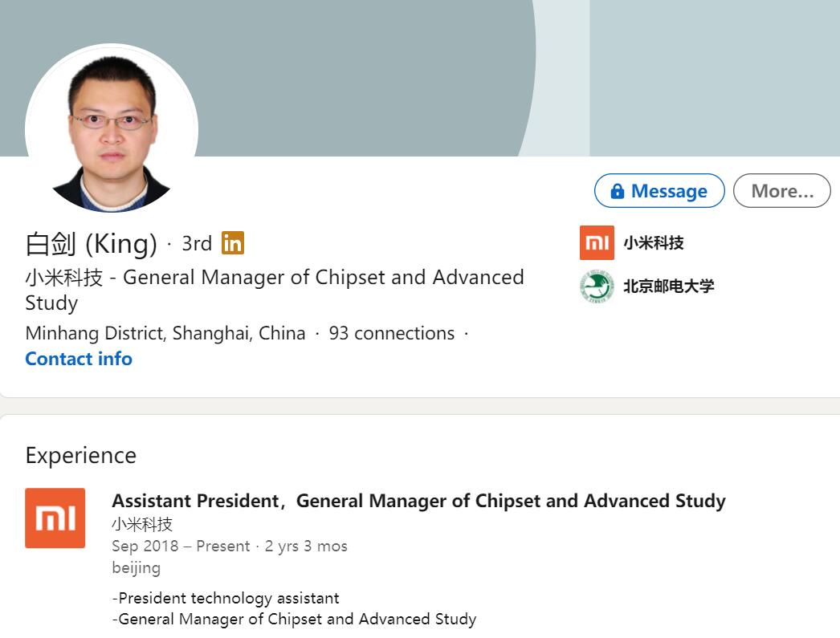Click the LinkedIn 'in' badge beside the name
The width and height of the screenshot is (840, 638).
232,242
